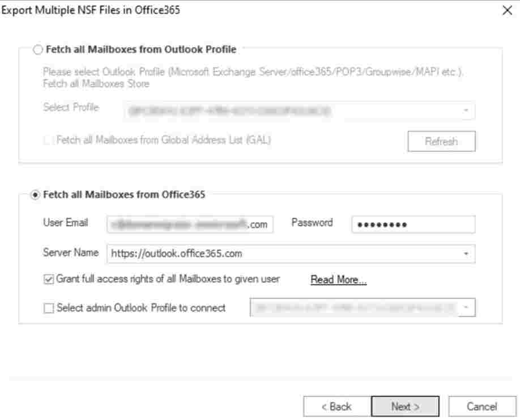Expand the Server Name dropdown arrow
Image resolution: width=520 pixels, height=420 pixels.
pos(466,254)
